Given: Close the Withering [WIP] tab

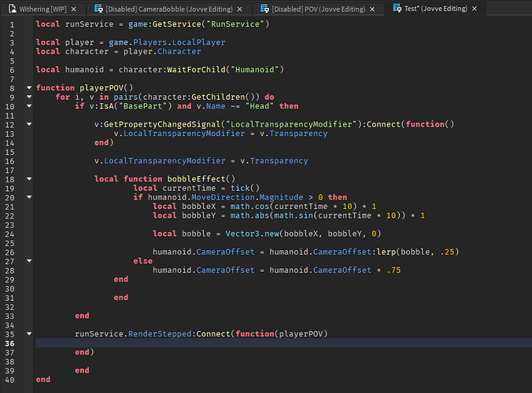Looking at the screenshot, I should tap(74, 9).
